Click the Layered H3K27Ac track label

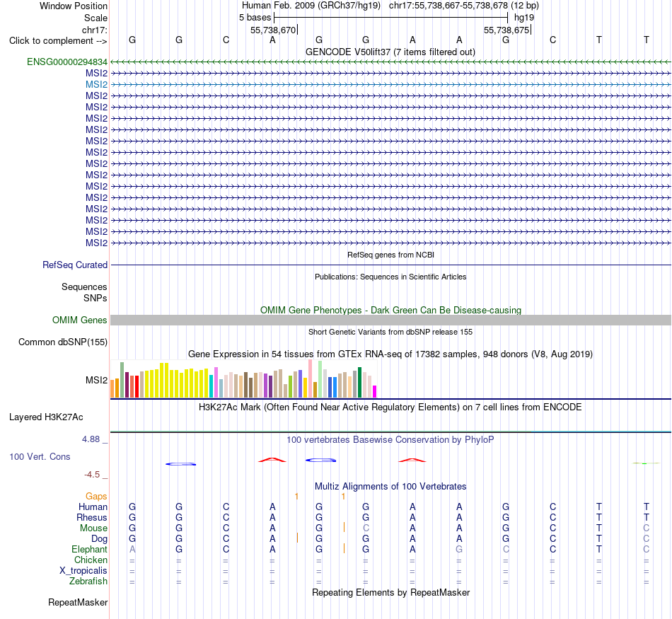(x=46, y=417)
